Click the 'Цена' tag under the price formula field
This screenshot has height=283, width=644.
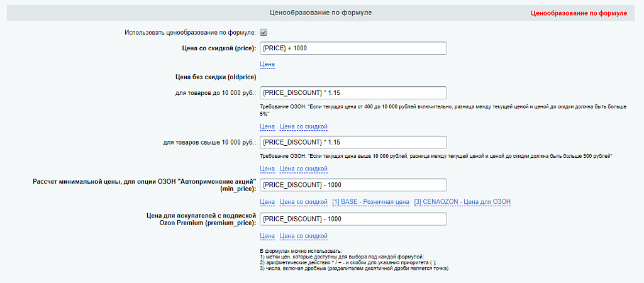[x=267, y=64]
